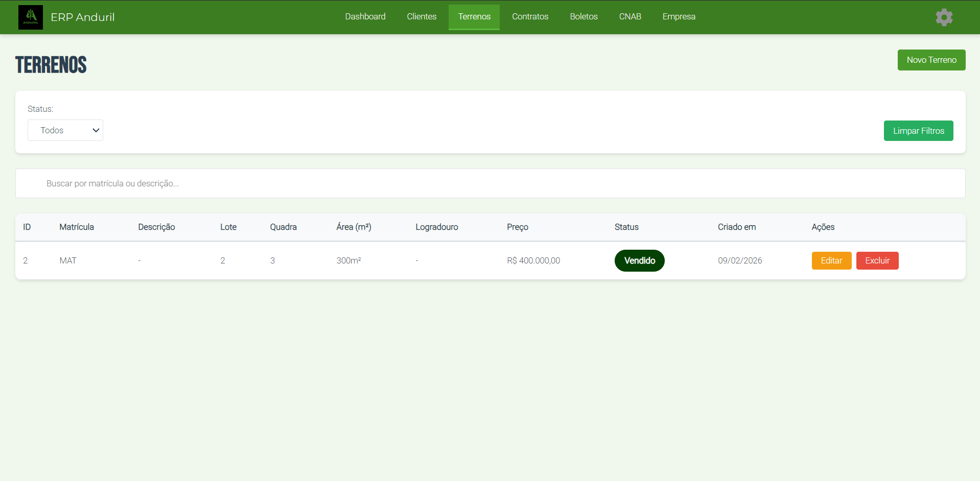Image resolution: width=980 pixels, height=481 pixels.
Task: Click the Matrícula column header
Action: pos(77,227)
